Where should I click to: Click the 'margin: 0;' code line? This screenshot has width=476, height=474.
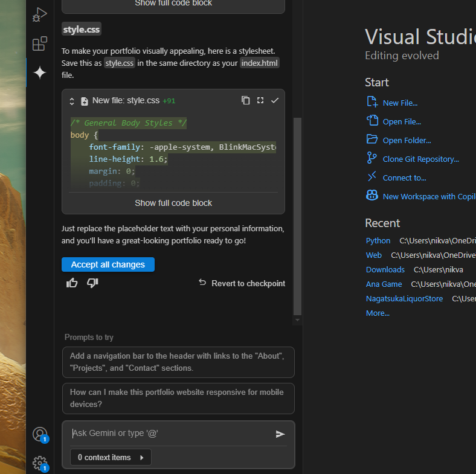pos(112,171)
